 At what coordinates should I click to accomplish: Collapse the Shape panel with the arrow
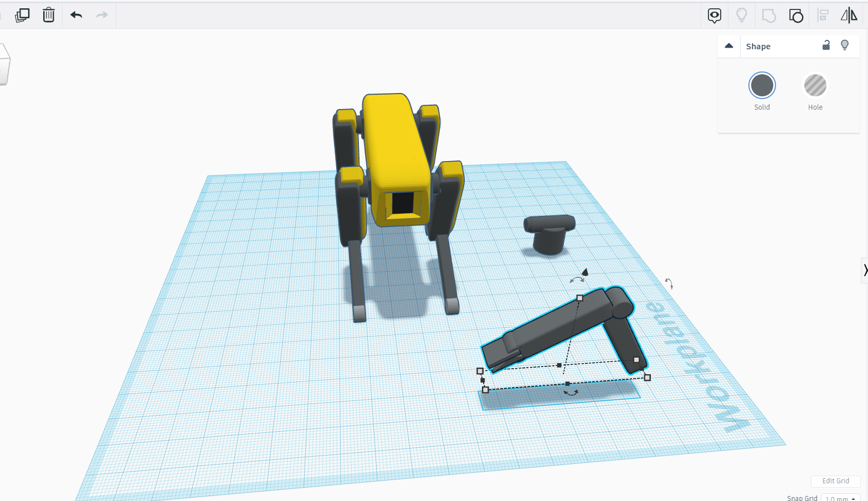coord(729,46)
